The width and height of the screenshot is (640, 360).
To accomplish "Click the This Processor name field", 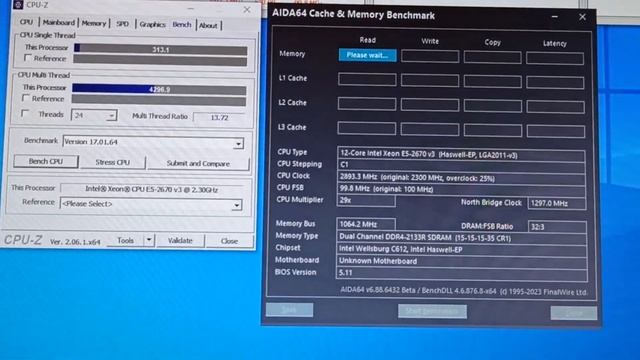I will [151, 189].
